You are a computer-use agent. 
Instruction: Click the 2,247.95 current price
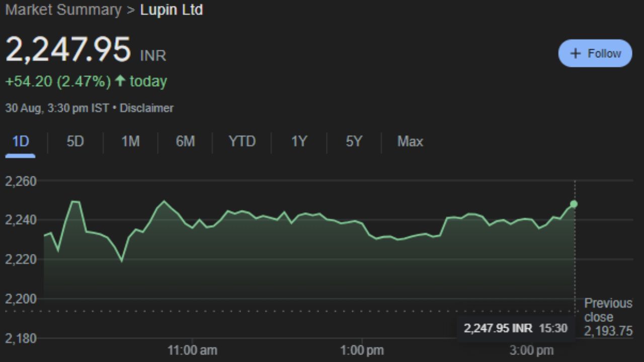68,50
